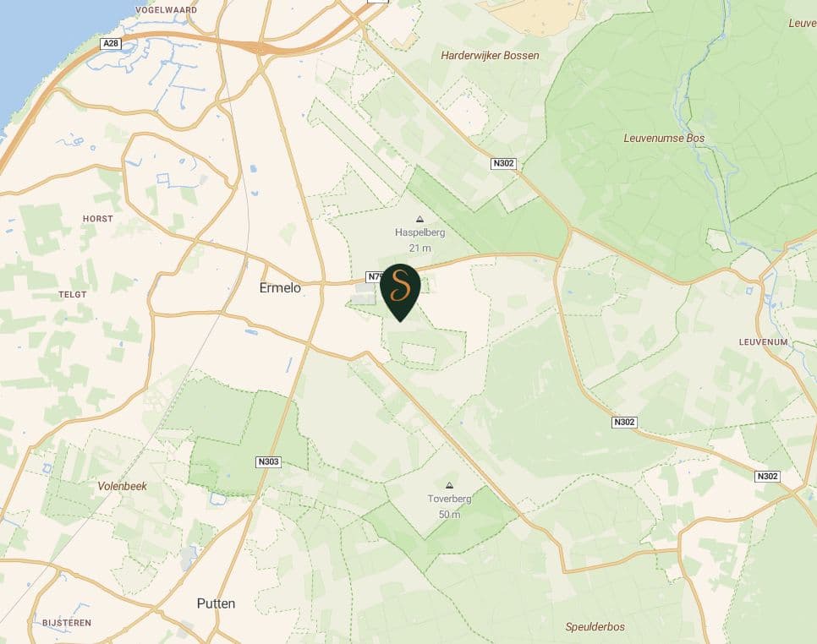Click the N302 badge at far right edge

tap(767, 477)
